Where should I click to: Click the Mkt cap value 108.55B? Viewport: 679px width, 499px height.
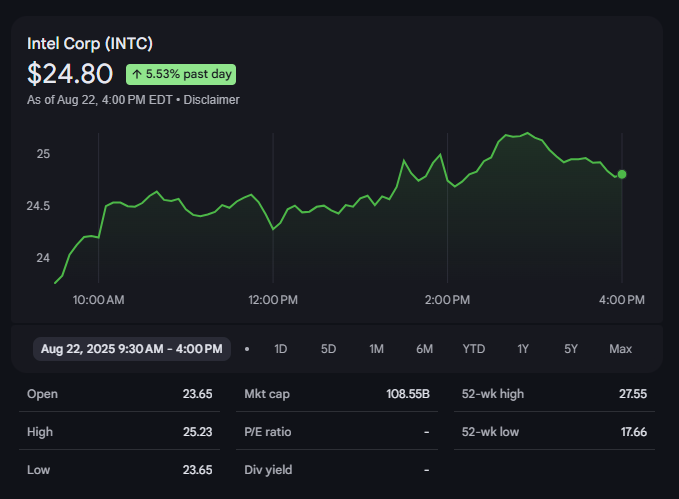click(408, 394)
